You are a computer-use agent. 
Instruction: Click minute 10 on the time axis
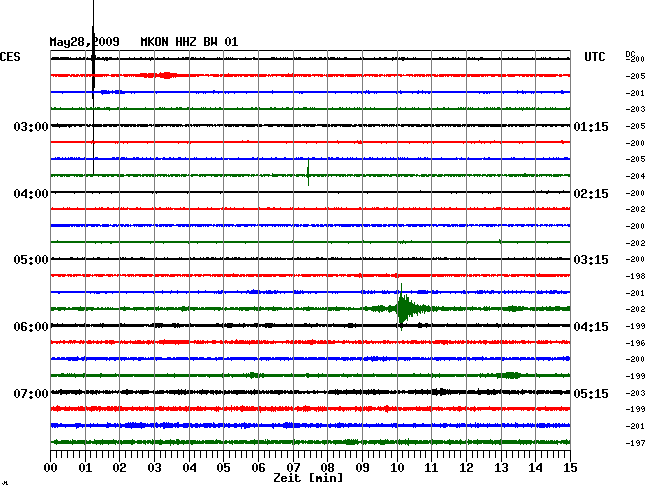point(397,468)
